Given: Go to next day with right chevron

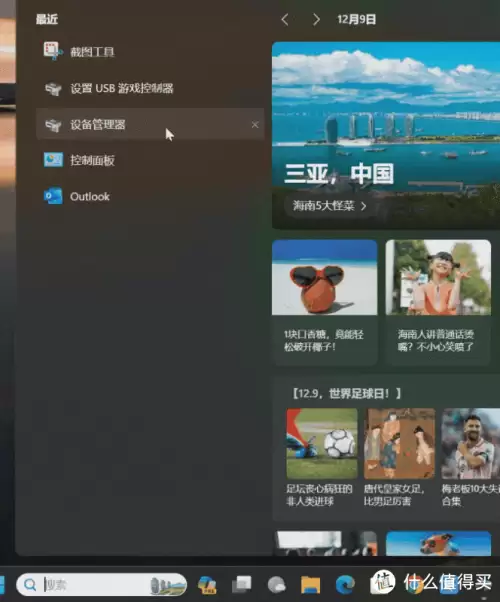Looking at the screenshot, I should [x=316, y=20].
